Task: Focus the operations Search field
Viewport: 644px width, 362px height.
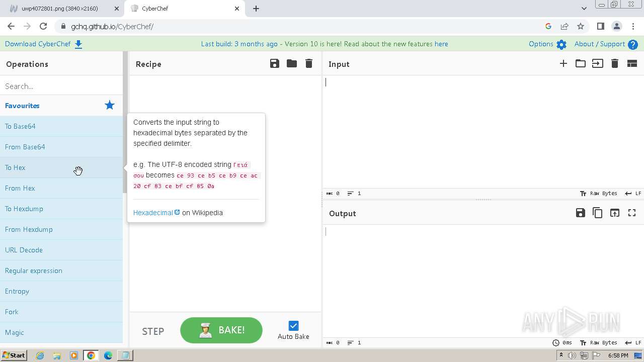Action: click(x=61, y=86)
